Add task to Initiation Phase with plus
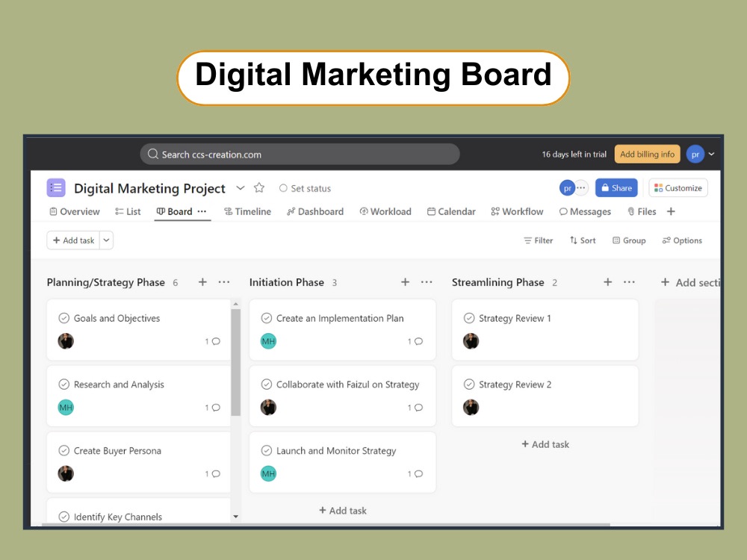 coord(406,282)
